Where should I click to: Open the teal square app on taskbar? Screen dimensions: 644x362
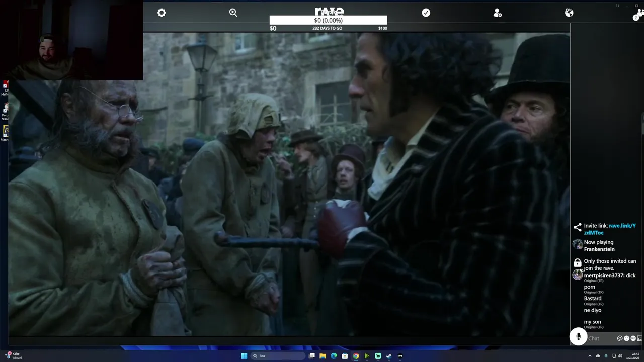(378, 356)
